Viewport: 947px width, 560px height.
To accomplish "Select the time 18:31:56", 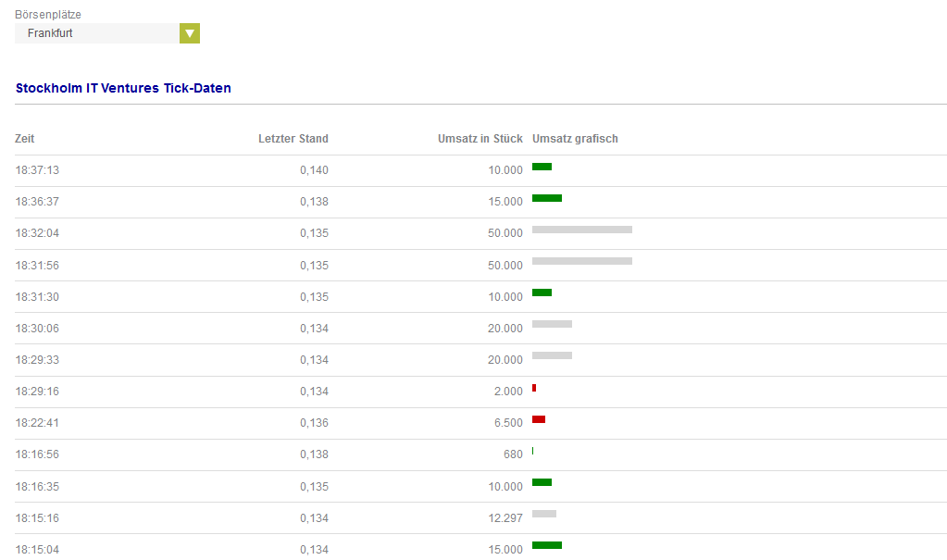I will coord(37,266).
